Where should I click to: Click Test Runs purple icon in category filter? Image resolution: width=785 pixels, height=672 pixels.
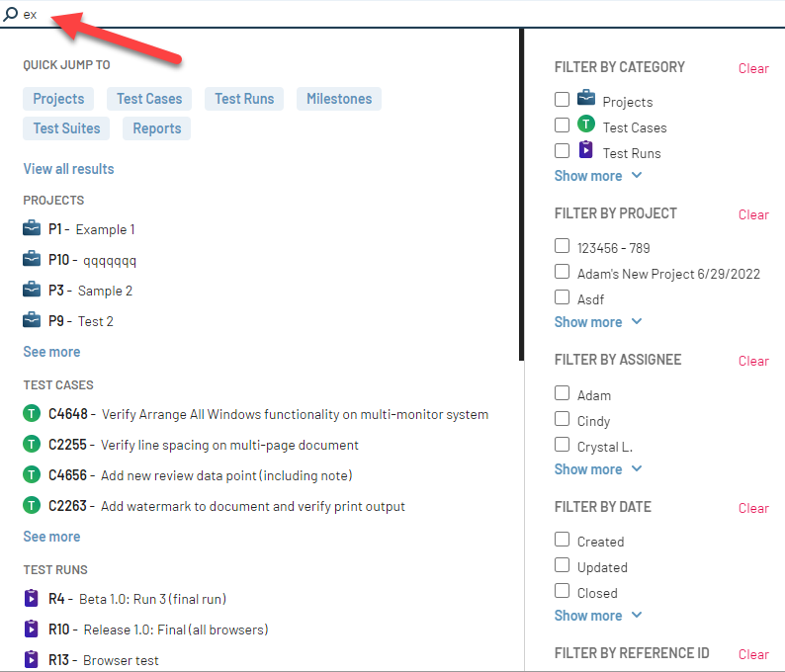click(x=585, y=149)
